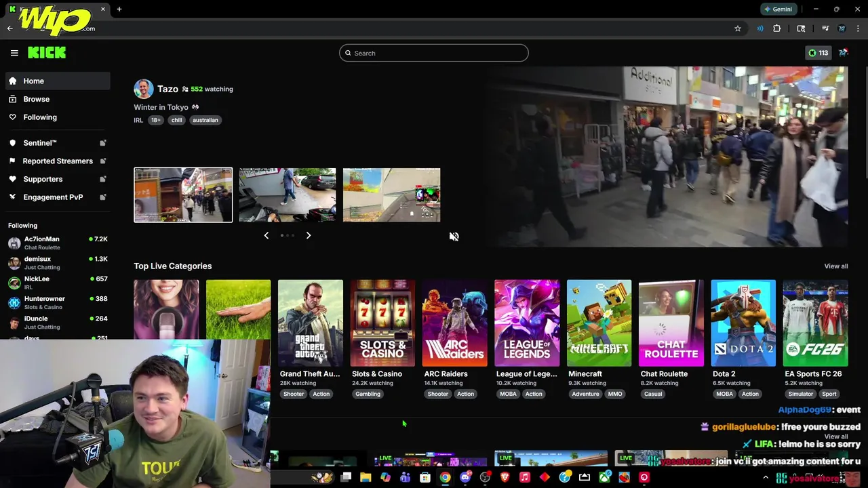Open NickLee in the Following list
Screen dimensions: 868x488
click(x=58, y=283)
